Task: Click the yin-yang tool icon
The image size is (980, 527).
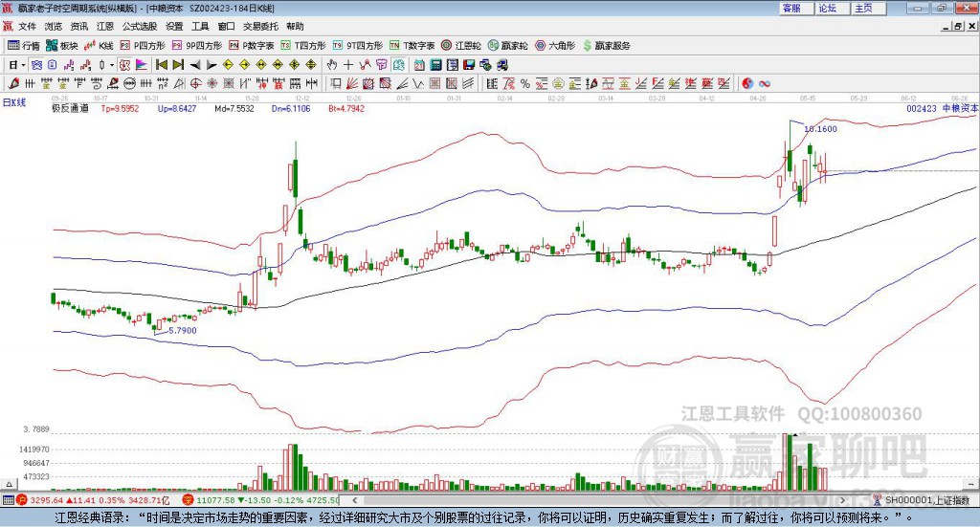Action: pyautogui.click(x=747, y=83)
